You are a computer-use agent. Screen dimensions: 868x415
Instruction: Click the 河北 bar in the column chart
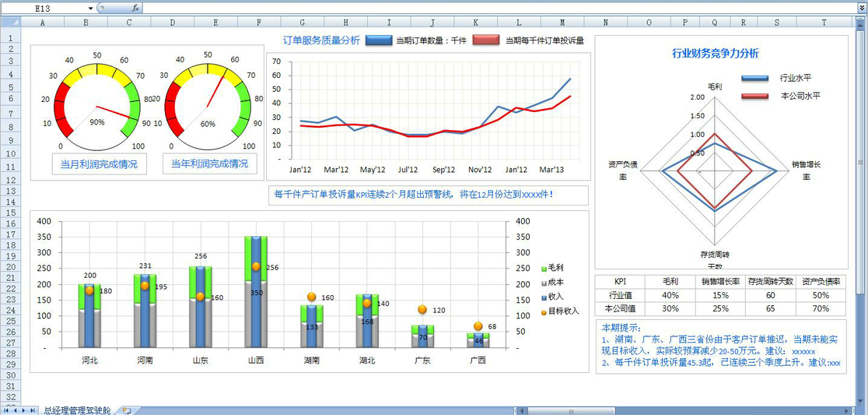click(89, 316)
